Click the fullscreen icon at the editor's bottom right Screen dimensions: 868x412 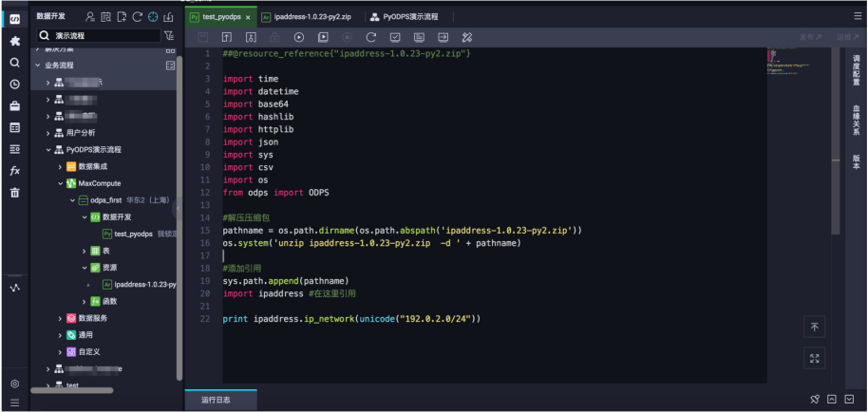click(814, 358)
